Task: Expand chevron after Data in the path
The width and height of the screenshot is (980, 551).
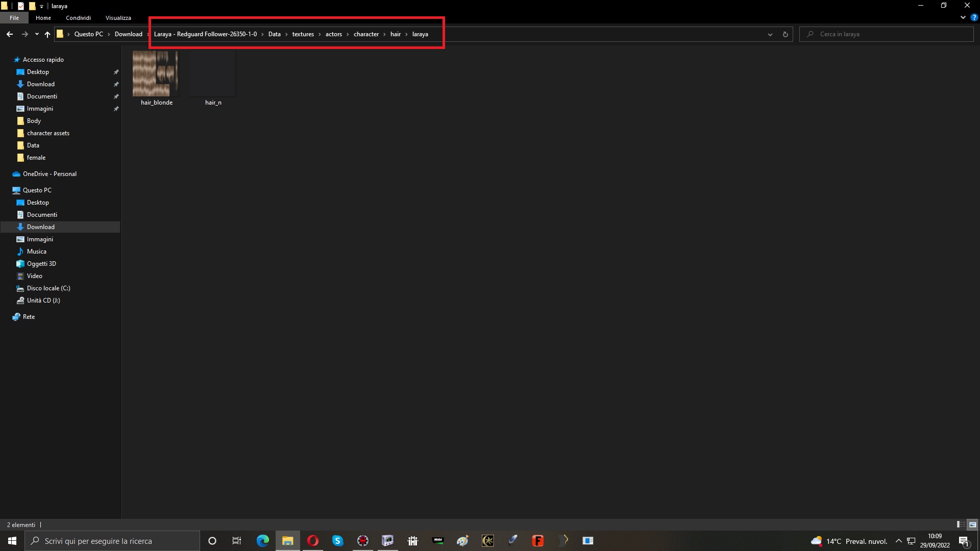Action: click(x=286, y=34)
